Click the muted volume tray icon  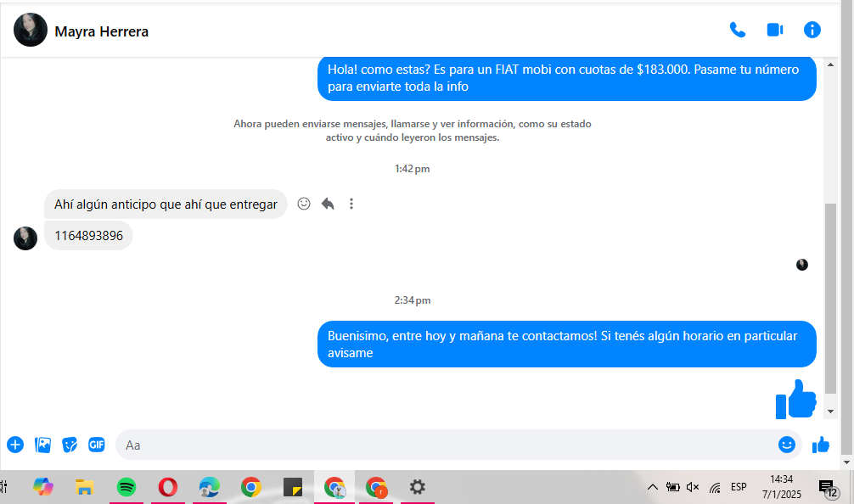click(693, 487)
